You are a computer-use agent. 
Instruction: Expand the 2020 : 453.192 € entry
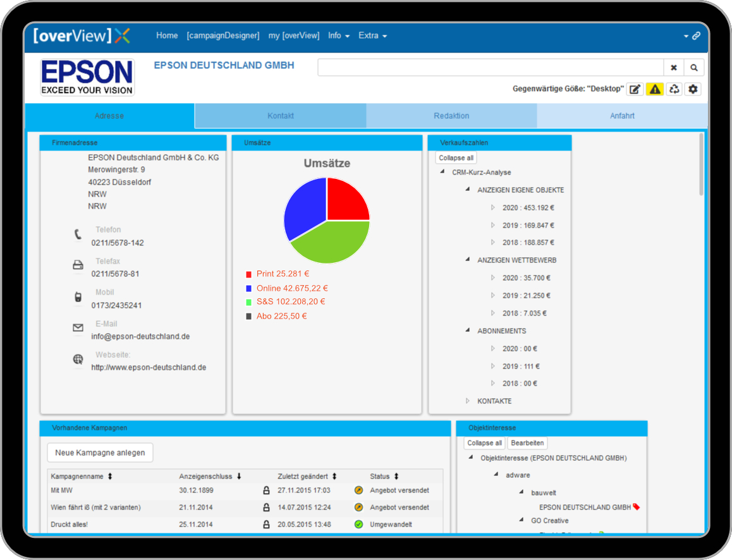coord(492,208)
